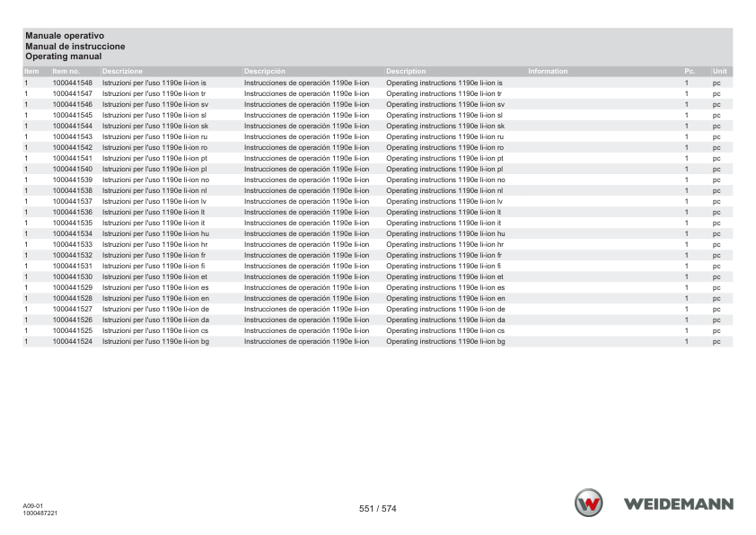Click the 'Description' column header
The height and width of the screenshot is (535, 756).
click(406, 71)
